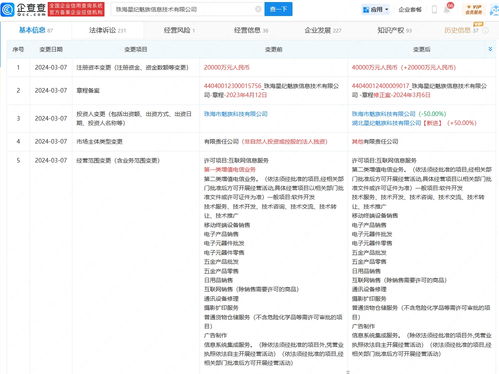Click the search field containing the company name
Image resolution: width=499 pixels, height=374 pixels.
pyautogui.click(x=187, y=9)
